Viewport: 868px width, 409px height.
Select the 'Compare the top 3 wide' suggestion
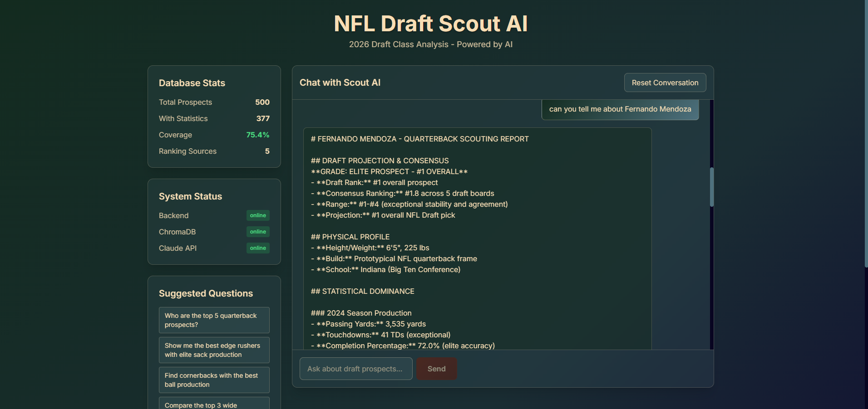click(214, 404)
